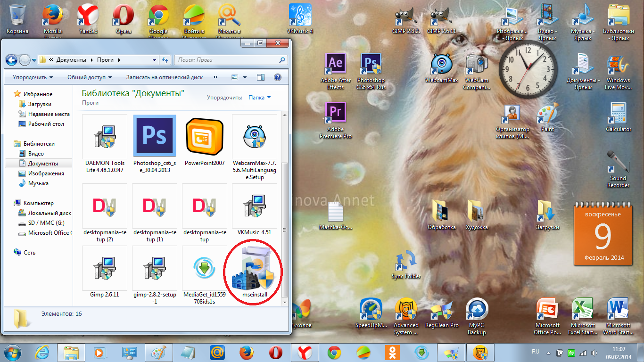Click Windows Live Movie Maker shortcut
The image size is (644, 362).
click(619, 72)
